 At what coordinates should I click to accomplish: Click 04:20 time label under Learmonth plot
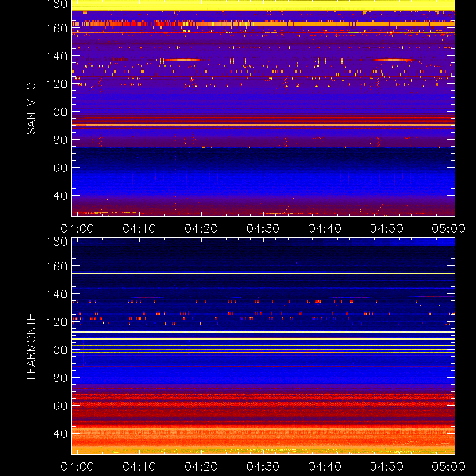pos(201,466)
